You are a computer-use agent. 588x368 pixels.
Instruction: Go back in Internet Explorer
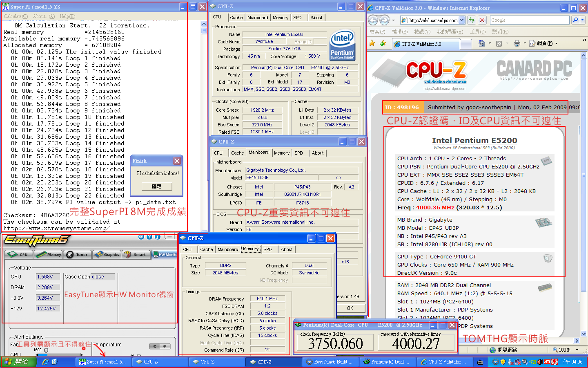click(372, 20)
